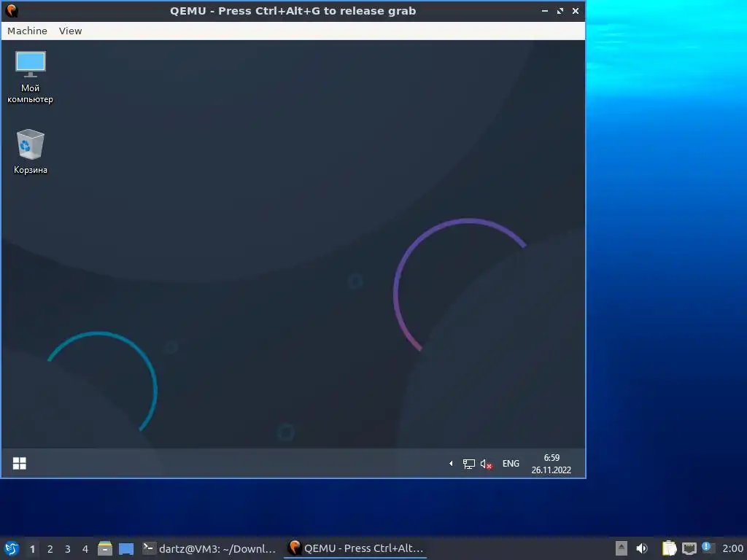Open the host LXQt application menu

[x=12, y=548]
